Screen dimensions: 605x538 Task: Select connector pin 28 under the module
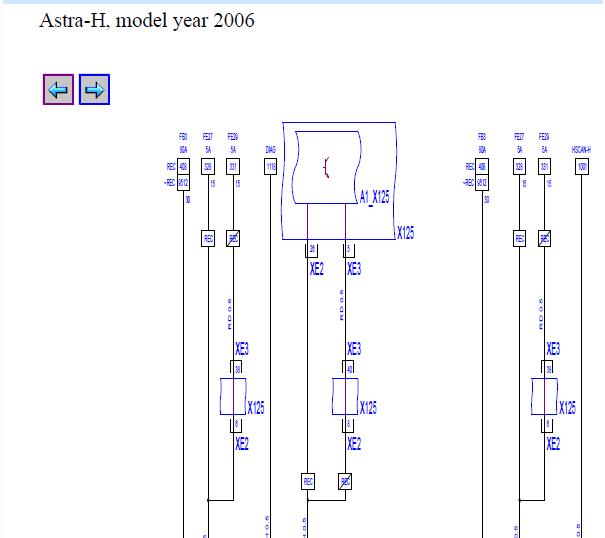point(312,250)
